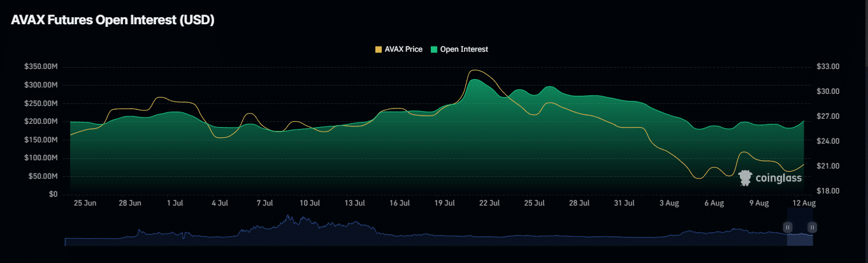Click the $18.00 price axis label
868x263 pixels.
point(828,191)
